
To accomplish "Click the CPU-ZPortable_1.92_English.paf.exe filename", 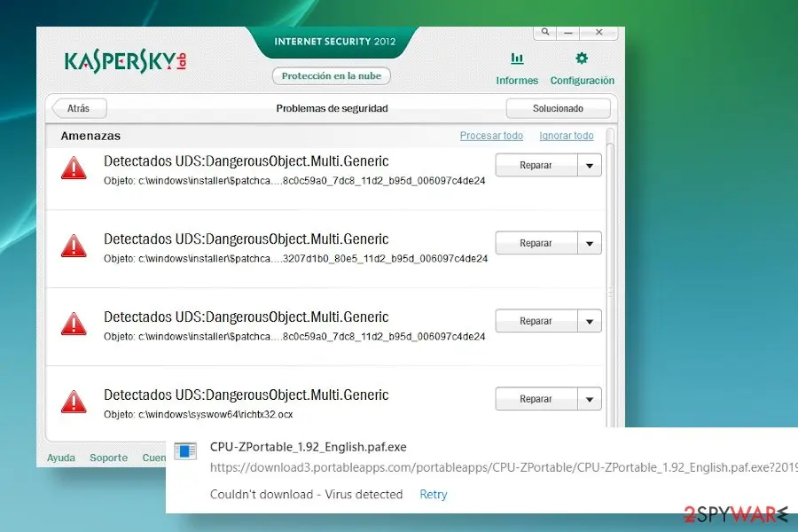I will 308,447.
